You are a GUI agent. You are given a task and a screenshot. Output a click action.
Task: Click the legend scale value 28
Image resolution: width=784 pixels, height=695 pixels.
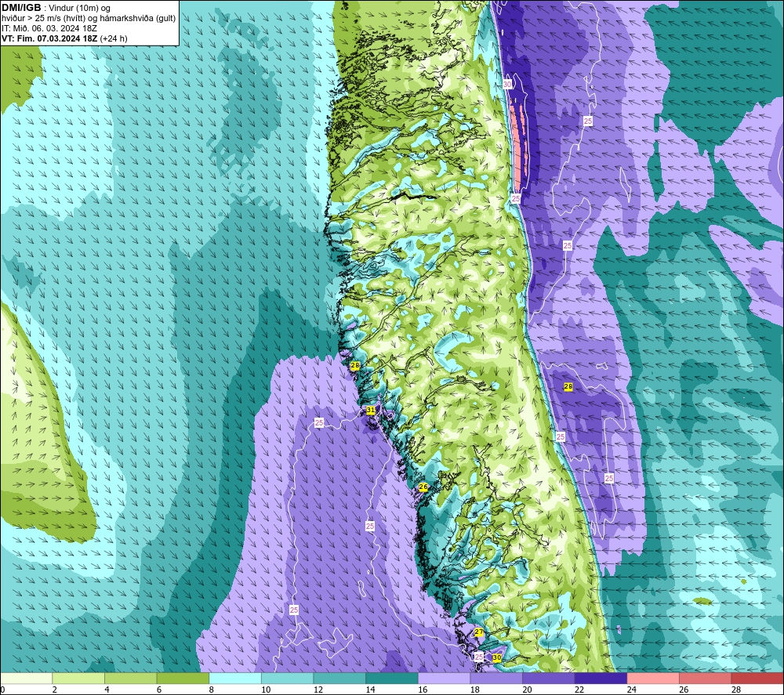pos(736,690)
